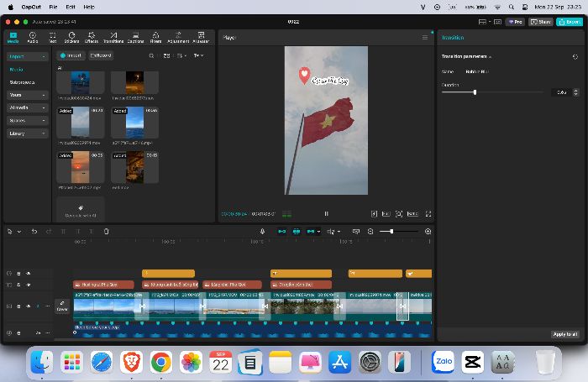Viewport: 588px width, 382px height.
Task: Start voiceover recording with microphone icon
Action: click(262, 232)
